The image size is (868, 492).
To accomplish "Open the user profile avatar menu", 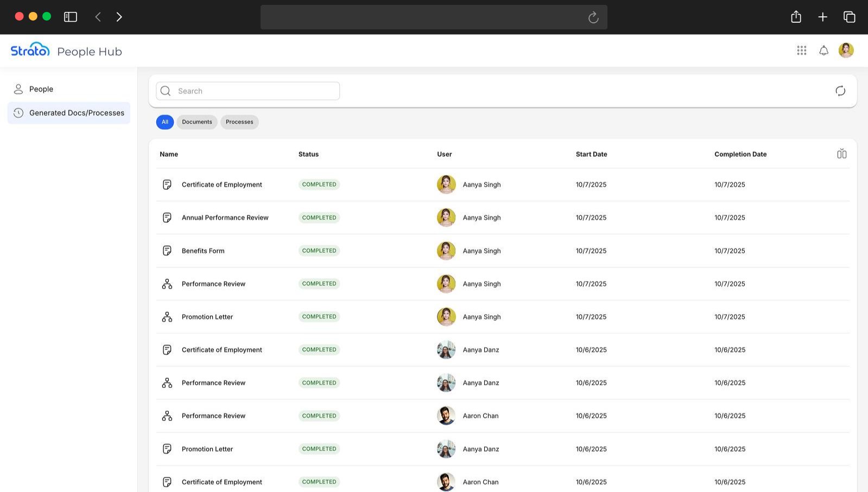I will click(x=846, y=50).
